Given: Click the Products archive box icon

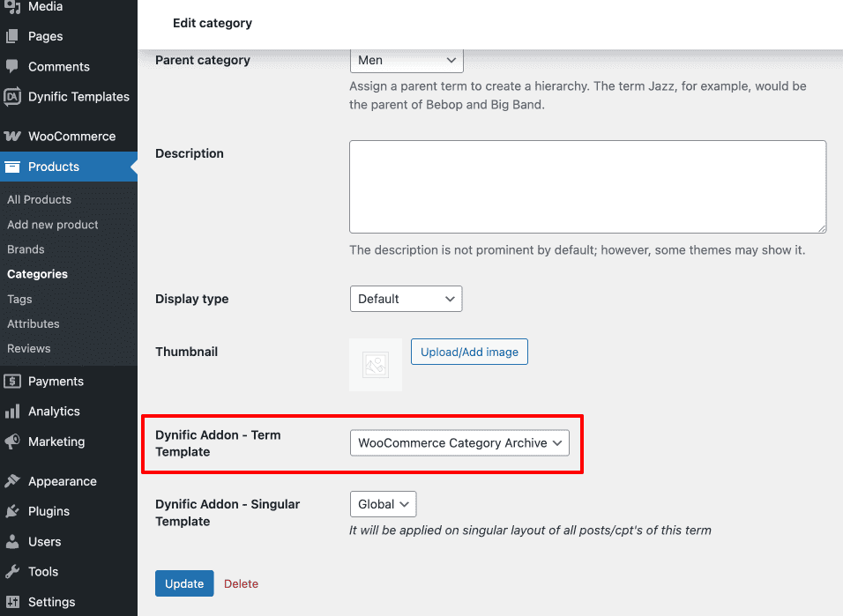Looking at the screenshot, I should click(12, 167).
